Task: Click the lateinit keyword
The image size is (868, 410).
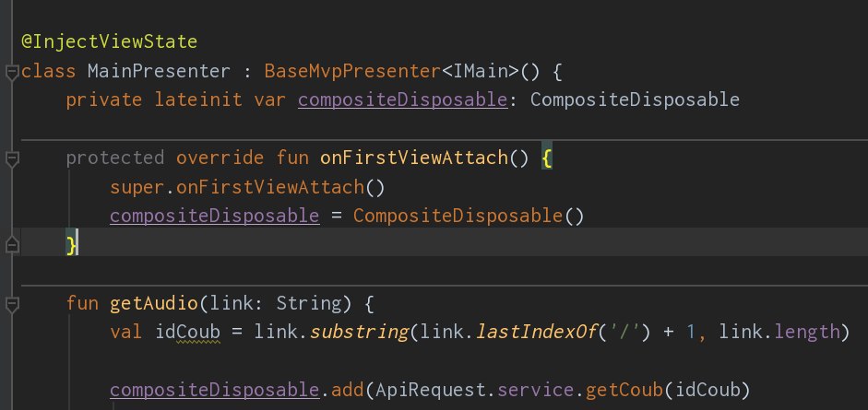Action: coord(197,100)
